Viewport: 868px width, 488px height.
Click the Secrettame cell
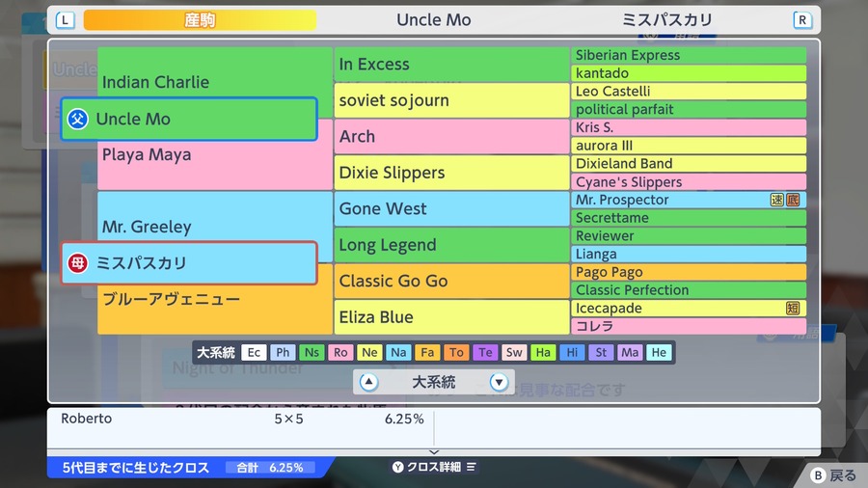689,218
